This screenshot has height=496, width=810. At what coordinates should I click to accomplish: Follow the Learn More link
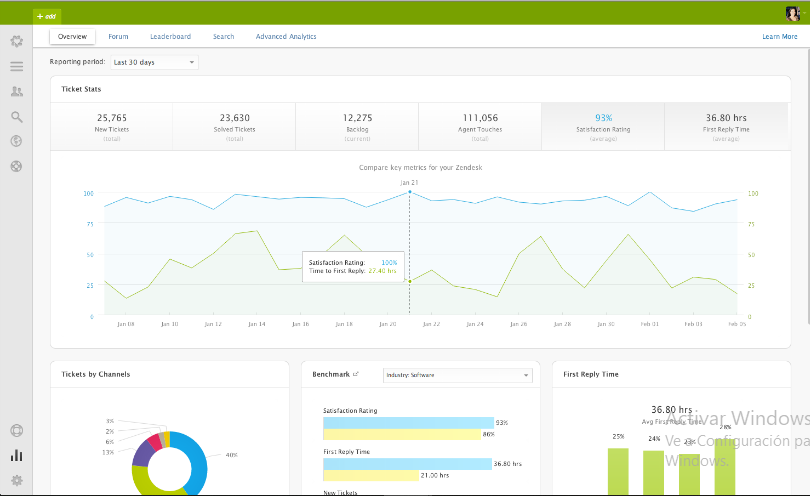point(779,37)
